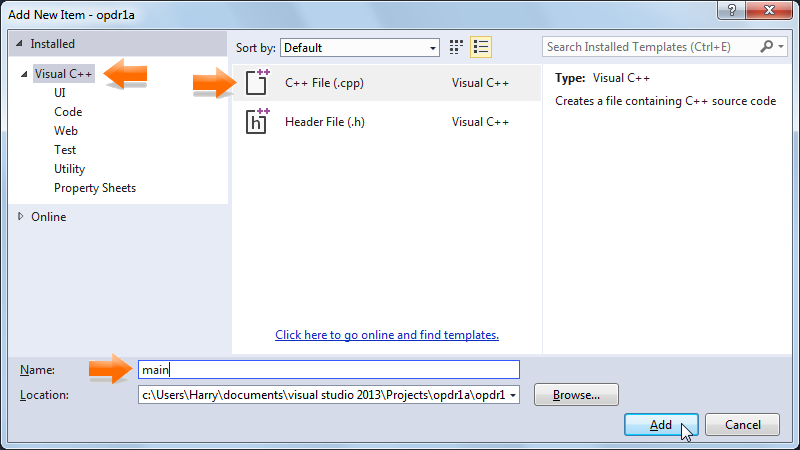The height and width of the screenshot is (450, 800).
Task: Click the C++ File (.cpp) template icon
Action: click(x=258, y=84)
